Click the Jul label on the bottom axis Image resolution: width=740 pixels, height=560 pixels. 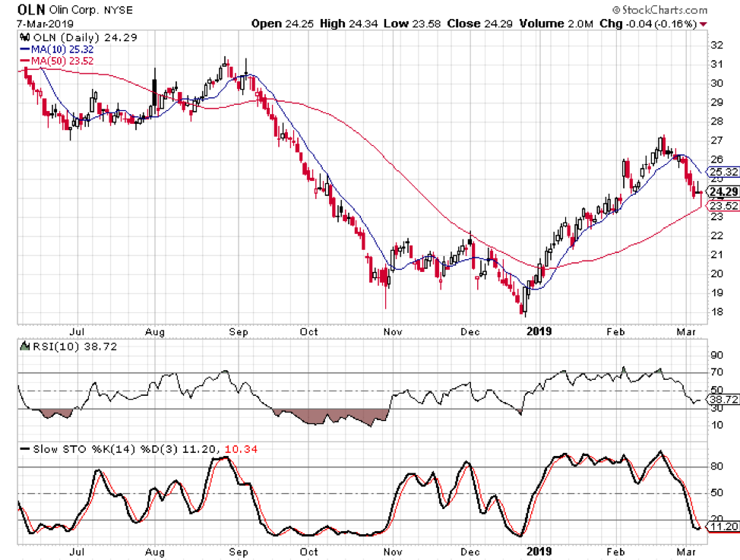[77, 552]
